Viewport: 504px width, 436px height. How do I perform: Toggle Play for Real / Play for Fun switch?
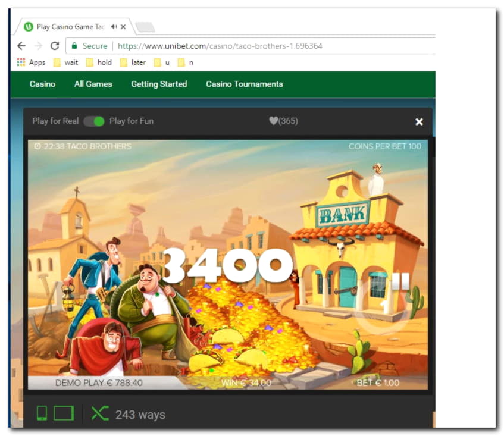[x=94, y=121]
